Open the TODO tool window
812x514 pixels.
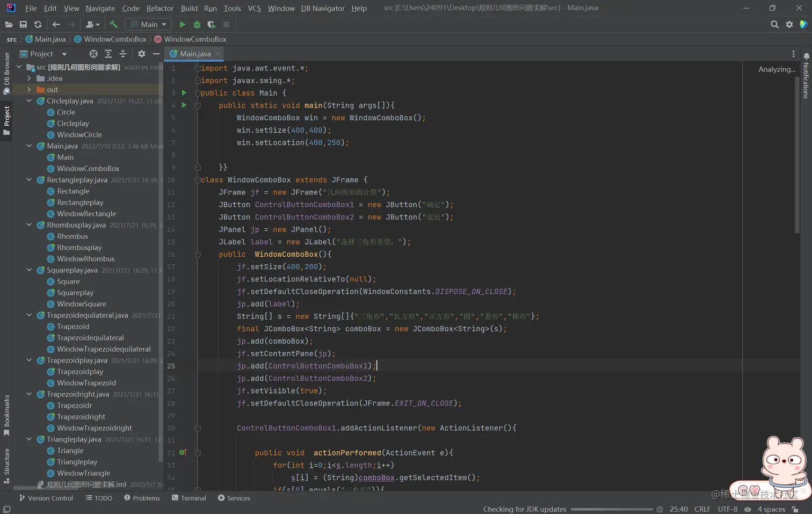pos(99,498)
